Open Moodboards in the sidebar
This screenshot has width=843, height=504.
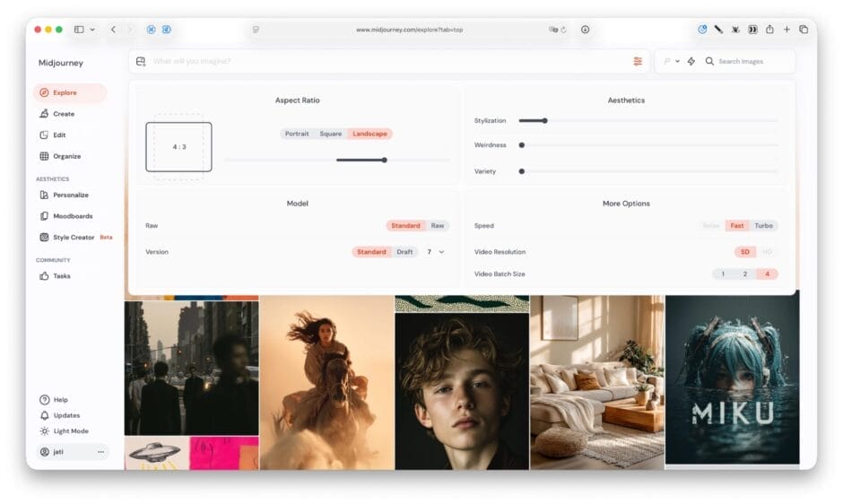[x=66, y=216]
